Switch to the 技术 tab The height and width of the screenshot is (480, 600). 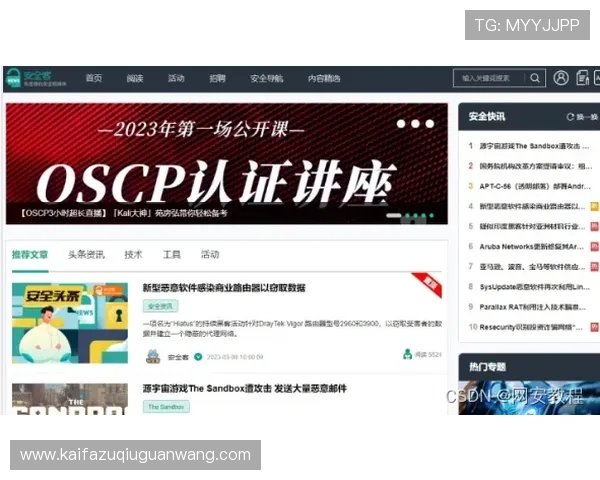[133, 255]
